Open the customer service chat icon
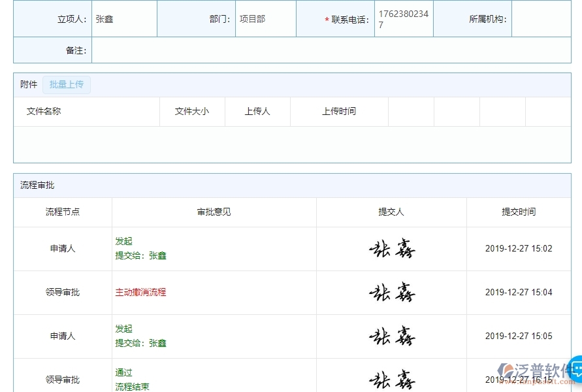This screenshot has height=392, width=582. click(575, 370)
